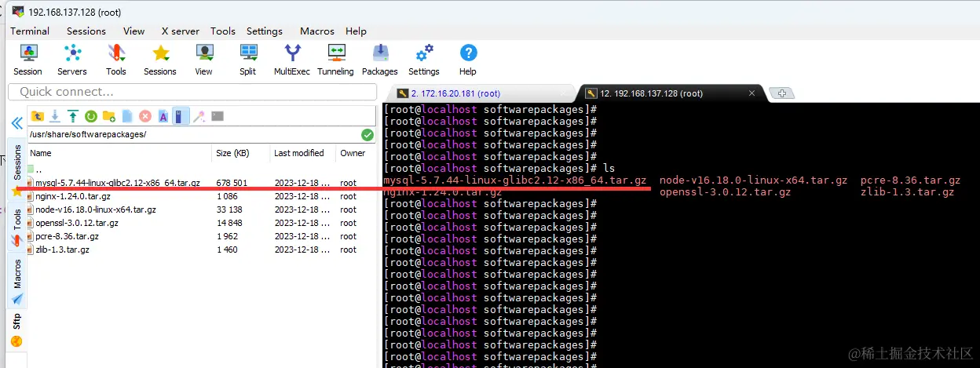Select openssl-3.0.12.tar.gz in file list
This screenshot has height=368, width=980.
tap(76, 223)
